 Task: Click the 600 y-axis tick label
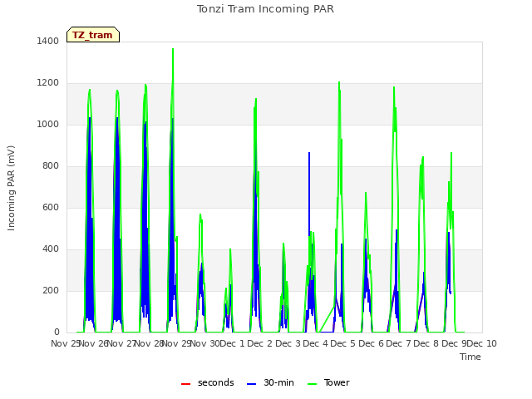(x=51, y=207)
